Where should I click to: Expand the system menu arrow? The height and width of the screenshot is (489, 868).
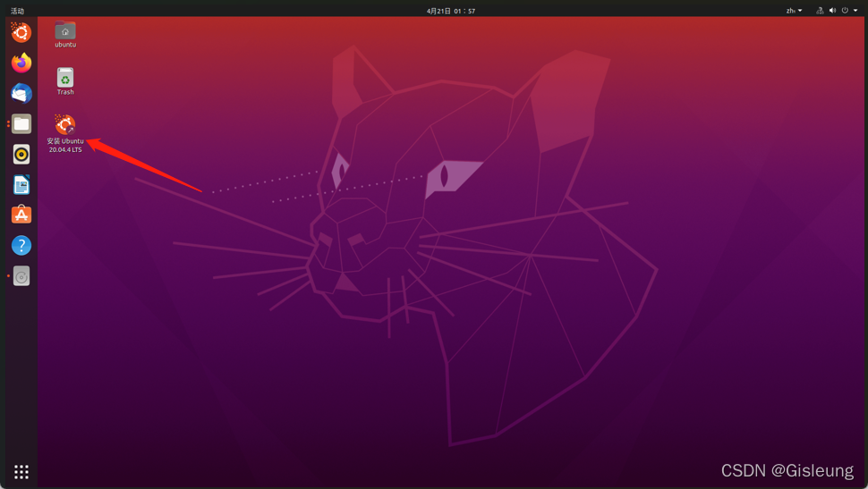click(855, 11)
